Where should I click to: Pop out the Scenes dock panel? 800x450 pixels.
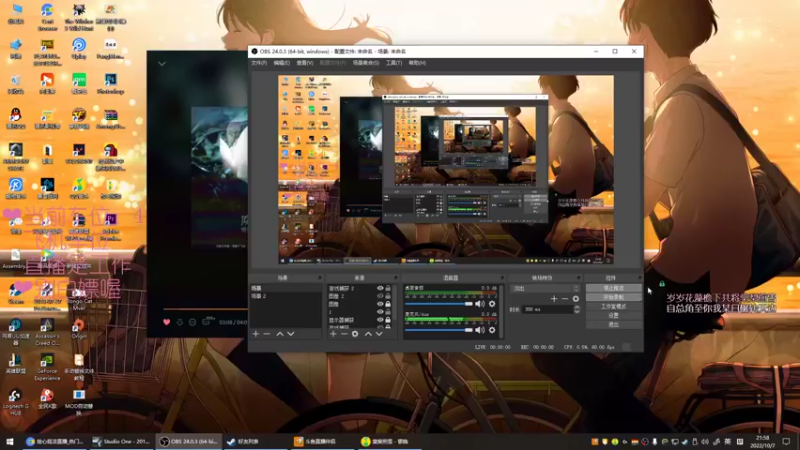click(x=320, y=278)
